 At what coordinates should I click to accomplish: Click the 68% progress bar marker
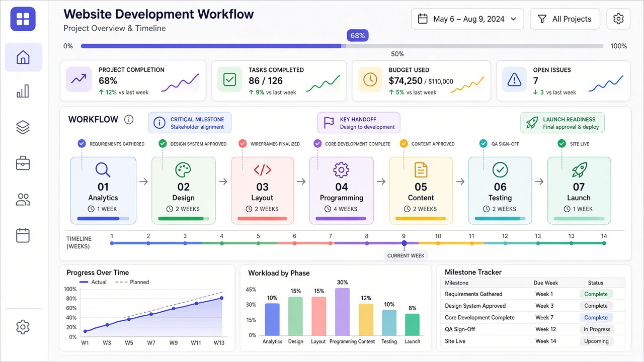[x=358, y=36]
